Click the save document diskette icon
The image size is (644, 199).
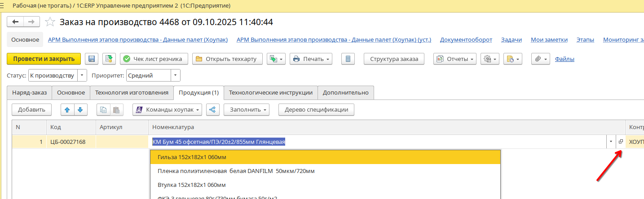coord(92,59)
